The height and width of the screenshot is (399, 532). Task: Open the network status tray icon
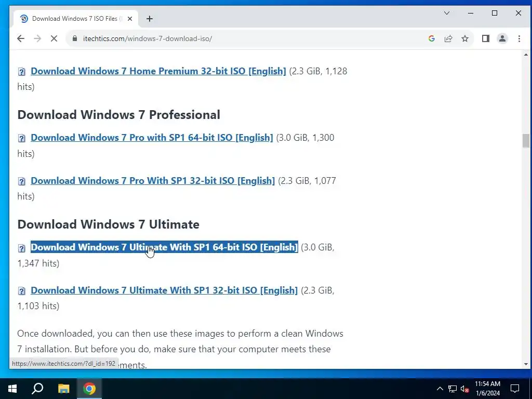coord(453,389)
